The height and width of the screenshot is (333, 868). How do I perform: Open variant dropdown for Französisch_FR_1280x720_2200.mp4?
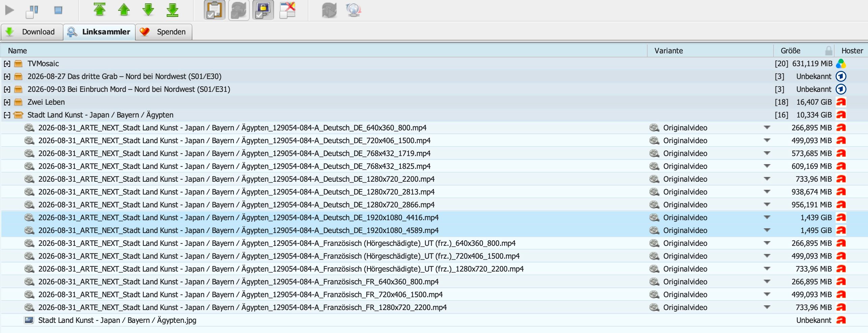(767, 307)
